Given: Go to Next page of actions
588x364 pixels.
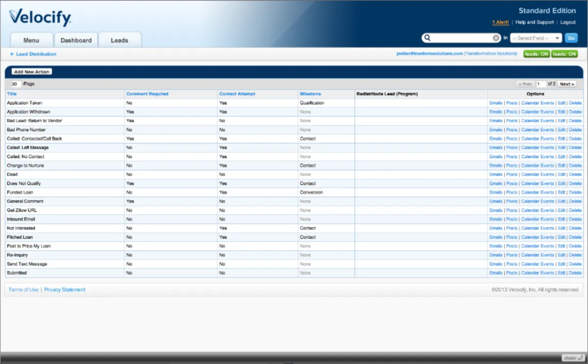Looking at the screenshot, I should click(x=567, y=84).
